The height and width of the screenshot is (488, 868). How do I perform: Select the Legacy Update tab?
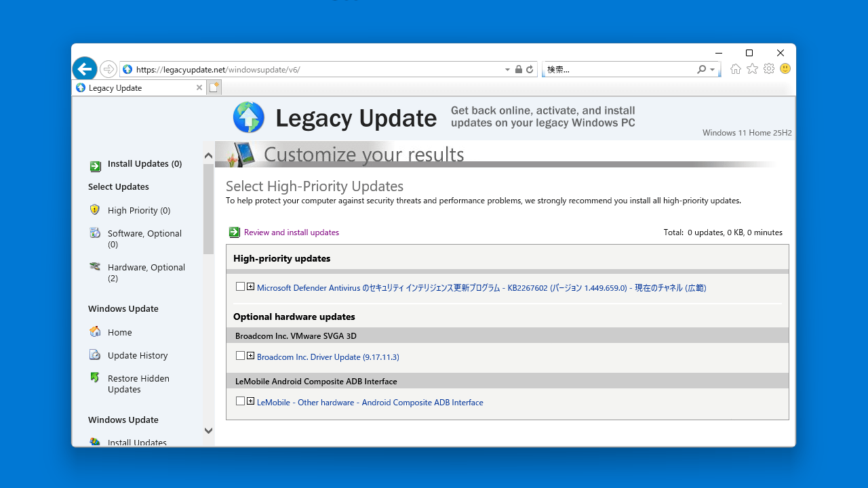coord(139,87)
